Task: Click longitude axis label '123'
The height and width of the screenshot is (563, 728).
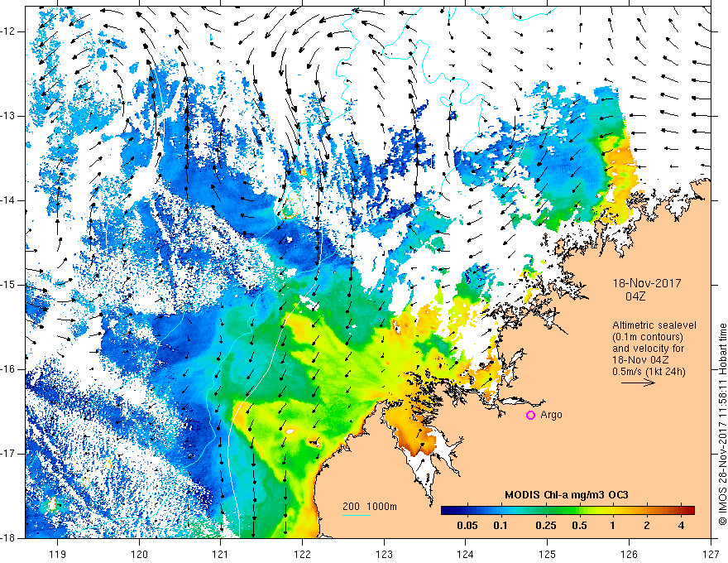Action: (x=384, y=554)
